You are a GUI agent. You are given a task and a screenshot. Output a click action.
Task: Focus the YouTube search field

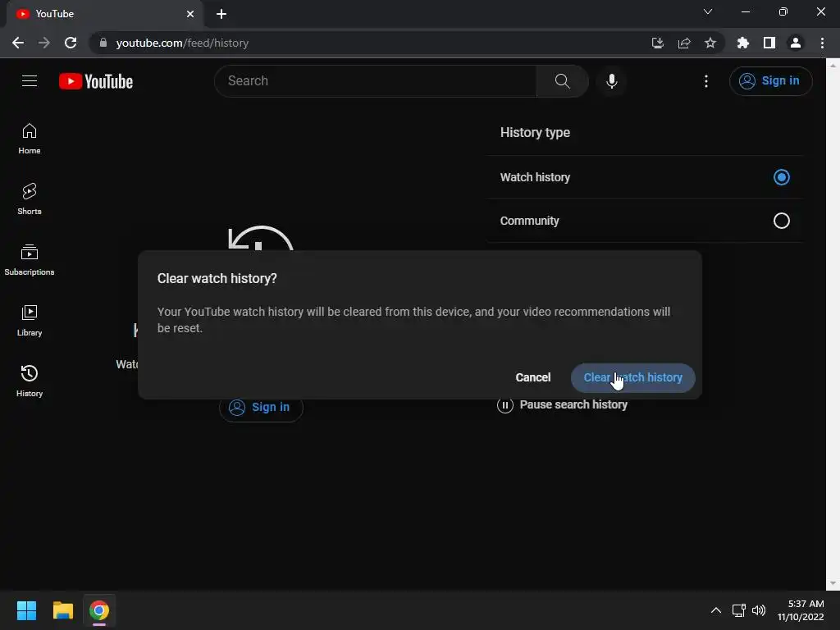click(376, 81)
